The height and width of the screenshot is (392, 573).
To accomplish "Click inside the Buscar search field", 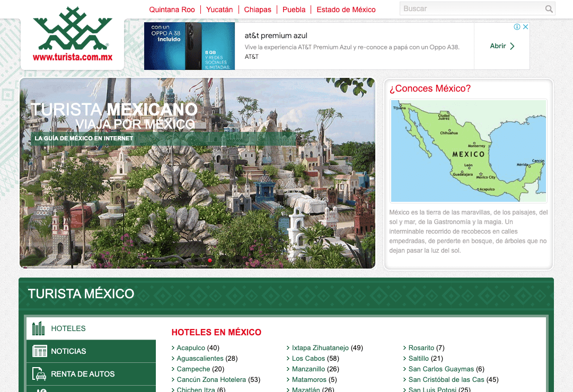I will [472, 8].
